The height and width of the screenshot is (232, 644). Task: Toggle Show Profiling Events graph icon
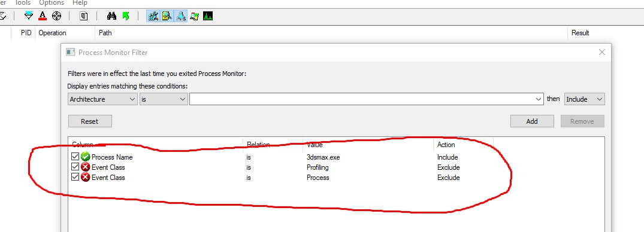(x=208, y=16)
